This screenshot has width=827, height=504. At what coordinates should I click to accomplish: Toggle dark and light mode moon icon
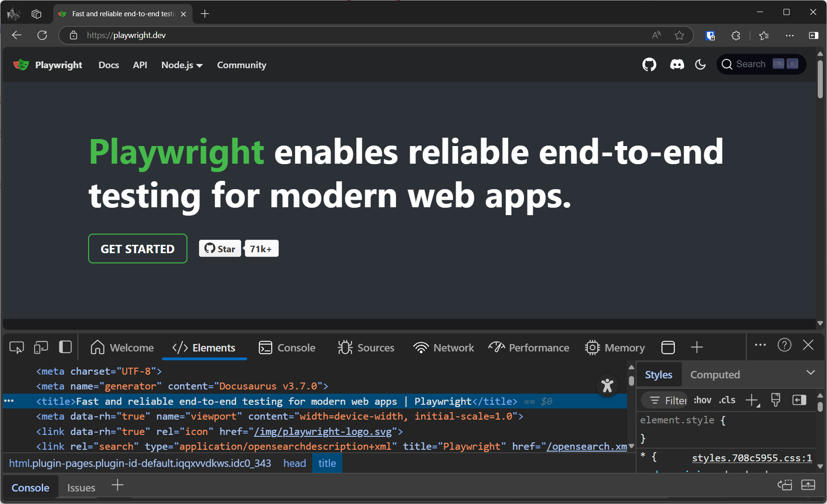click(x=700, y=64)
